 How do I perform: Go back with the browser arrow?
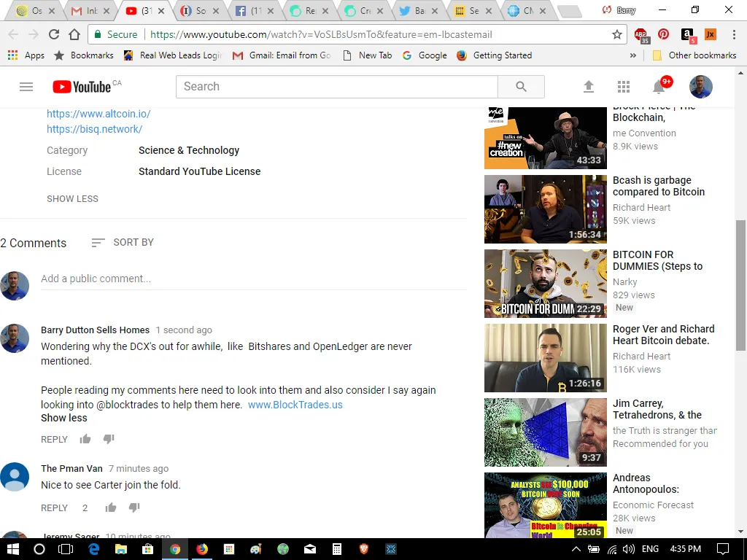(13, 34)
